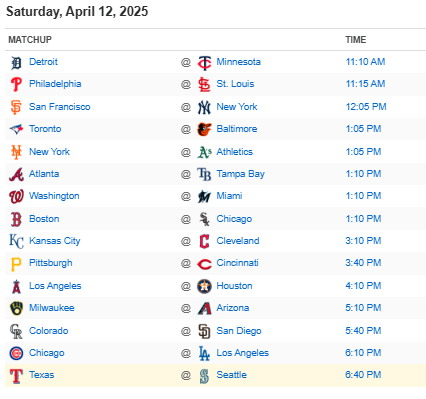Click the Toronto Blue Jays logo
Screen dimensions: 426x399
click(x=16, y=129)
